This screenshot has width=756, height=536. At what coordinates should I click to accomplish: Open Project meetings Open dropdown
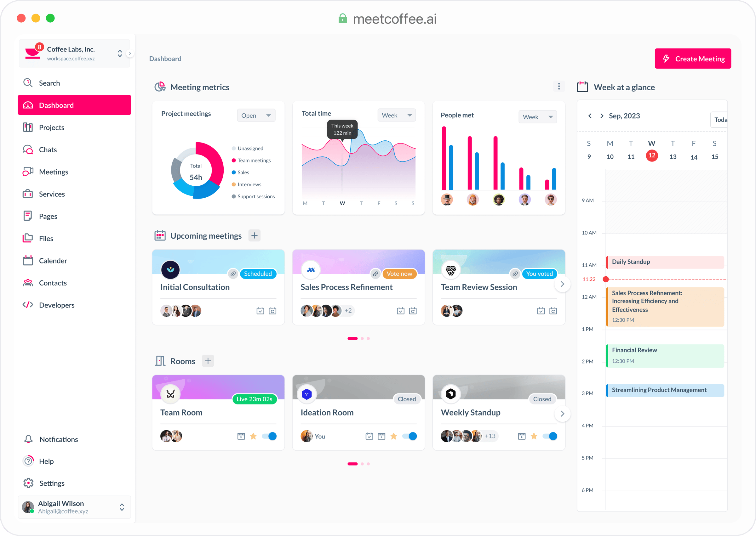tap(256, 116)
